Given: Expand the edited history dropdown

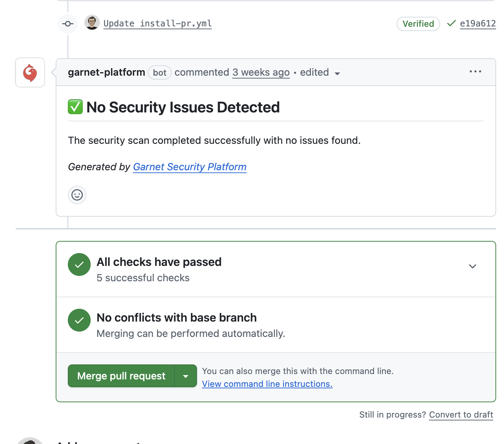Looking at the screenshot, I should (x=337, y=73).
